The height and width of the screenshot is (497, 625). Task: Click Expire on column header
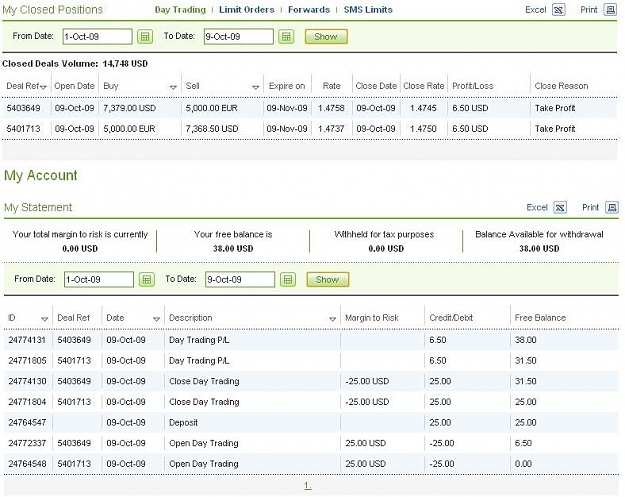click(x=287, y=86)
